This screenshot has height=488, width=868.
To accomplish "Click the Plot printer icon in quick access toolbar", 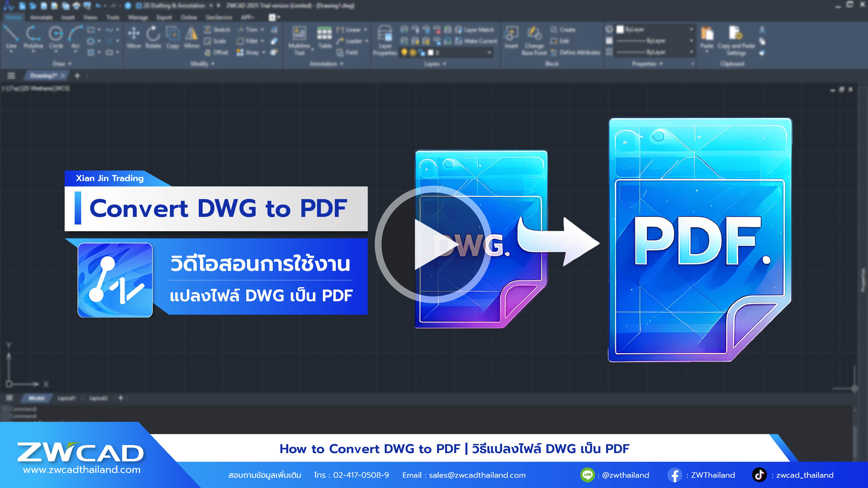I will 77,6.
